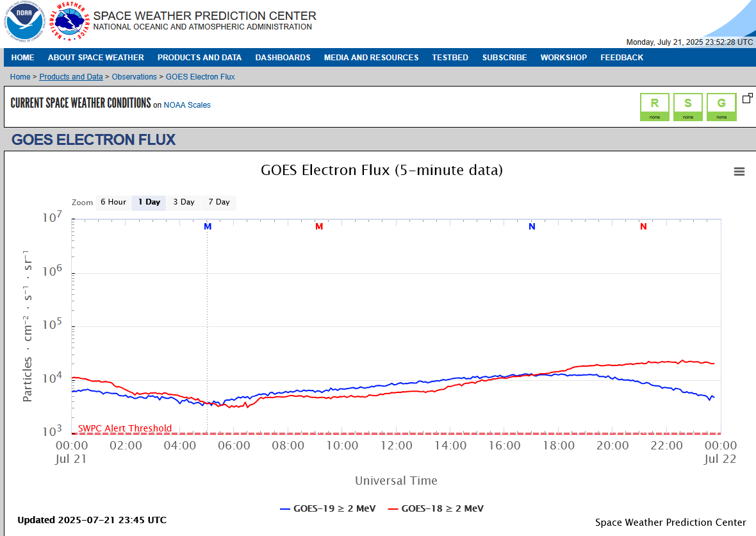Follow the Observations breadcrumb link

pos(134,77)
